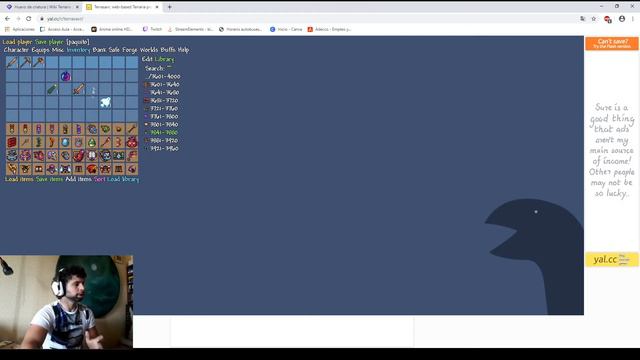The height and width of the screenshot is (360, 640).
Task: Choose the green slime item in the library grid
Action: [92, 142]
